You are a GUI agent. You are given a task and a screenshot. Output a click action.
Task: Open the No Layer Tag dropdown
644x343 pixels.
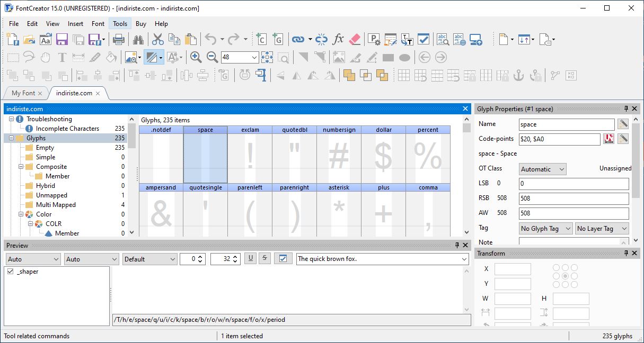602,228
